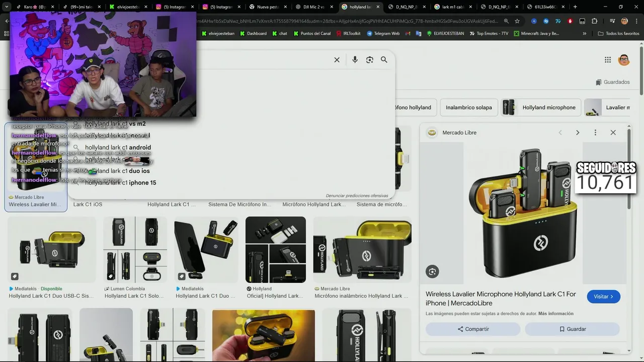
Task: Open the chat bookmark
Action: pos(280,34)
